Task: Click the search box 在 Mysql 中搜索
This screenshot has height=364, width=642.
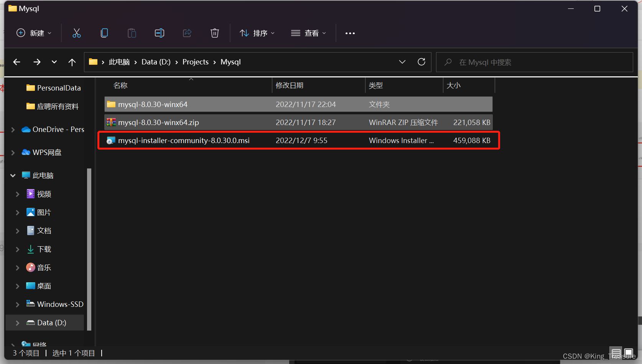Action: tap(535, 62)
